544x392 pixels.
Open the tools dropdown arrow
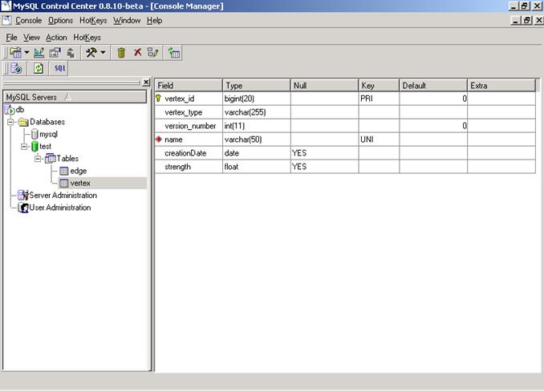(103, 53)
